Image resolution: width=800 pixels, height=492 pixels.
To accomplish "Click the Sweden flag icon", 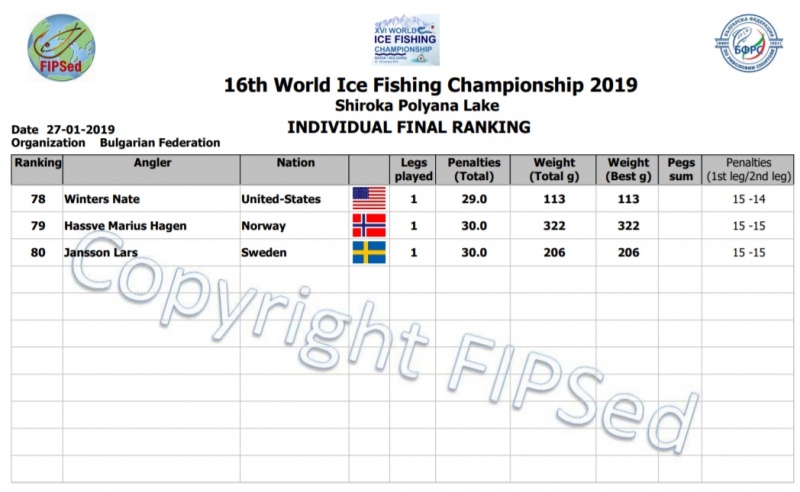I will (369, 253).
